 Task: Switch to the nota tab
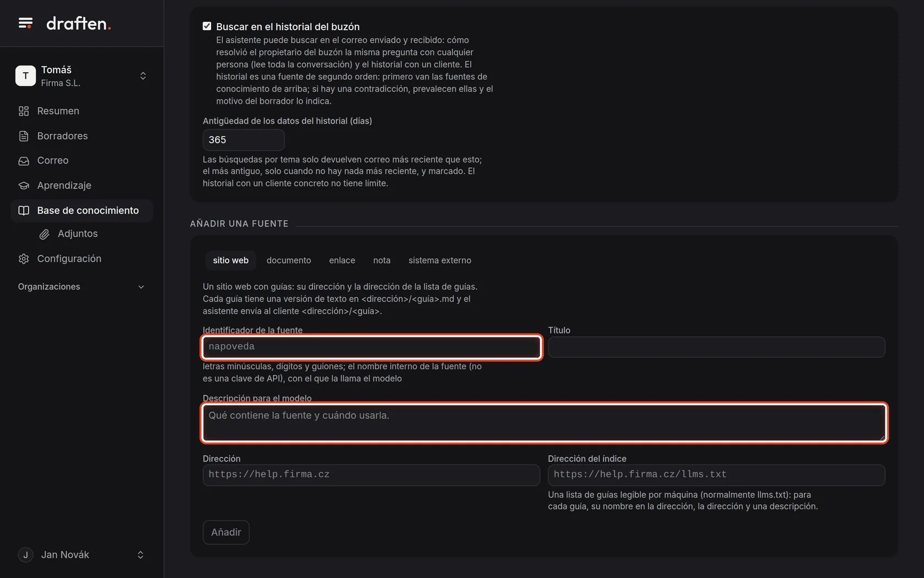point(382,260)
